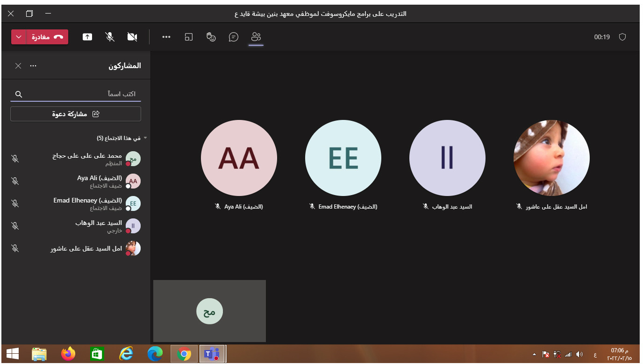Image resolution: width=643 pixels, height=364 pixels.
Task: Click mic icon beside Emad Elhenaey in list
Action: coord(15,204)
